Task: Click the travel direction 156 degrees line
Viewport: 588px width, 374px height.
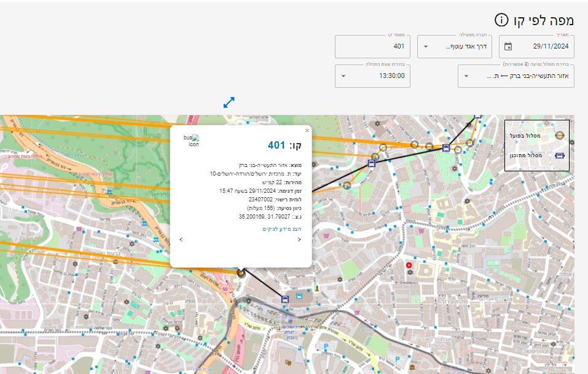Action: [274, 208]
